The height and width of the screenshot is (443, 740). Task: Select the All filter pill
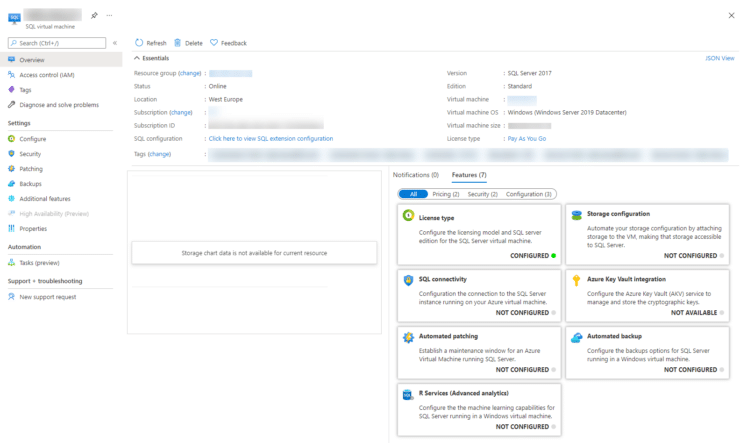pyautogui.click(x=413, y=194)
